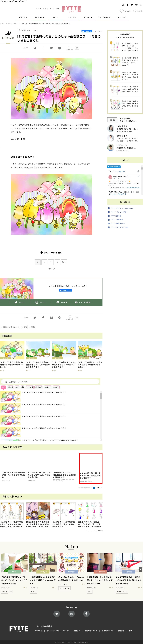Click the Twitter Follow @FYTTE button

coord(114,167)
